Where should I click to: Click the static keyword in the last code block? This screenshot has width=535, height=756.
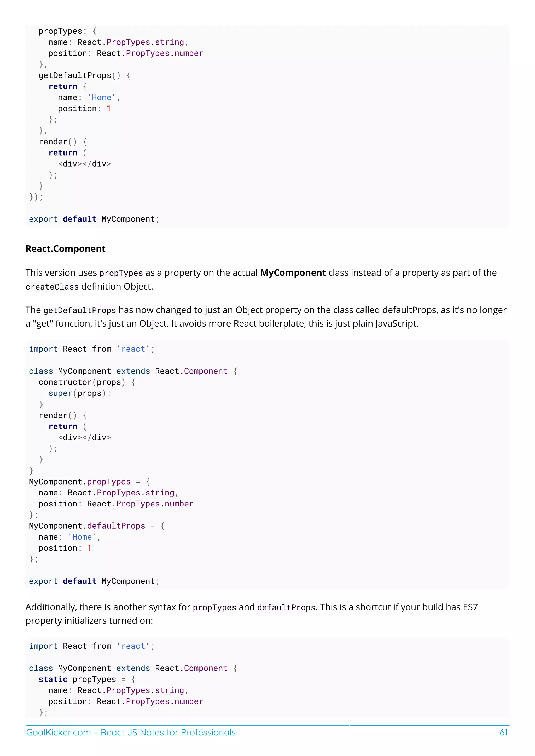pos(53,679)
